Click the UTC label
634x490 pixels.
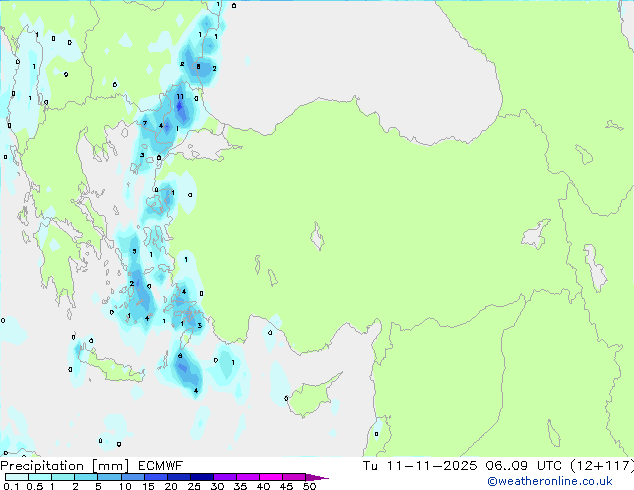[x=549, y=466]
